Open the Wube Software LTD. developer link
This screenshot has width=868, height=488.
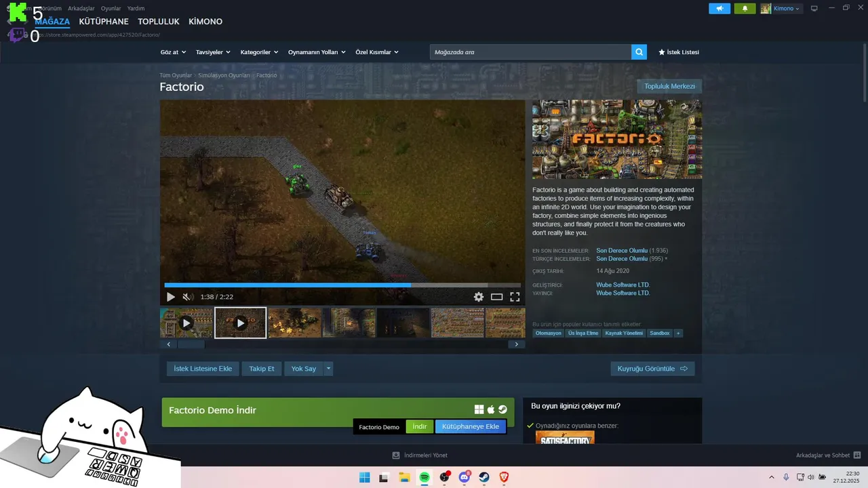pos(623,285)
